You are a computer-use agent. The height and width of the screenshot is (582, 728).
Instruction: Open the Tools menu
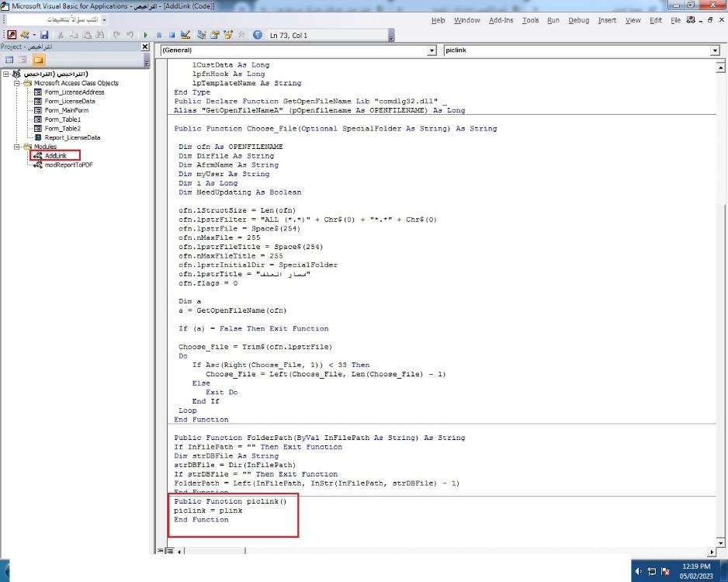coord(530,20)
